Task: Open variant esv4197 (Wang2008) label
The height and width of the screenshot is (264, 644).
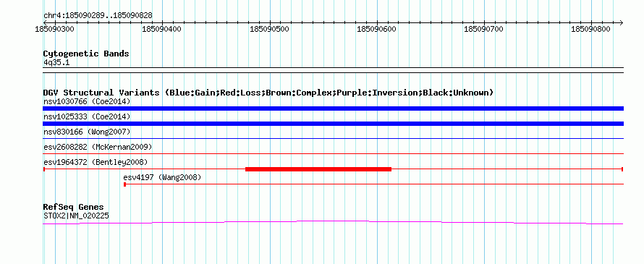Action: point(162,177)
